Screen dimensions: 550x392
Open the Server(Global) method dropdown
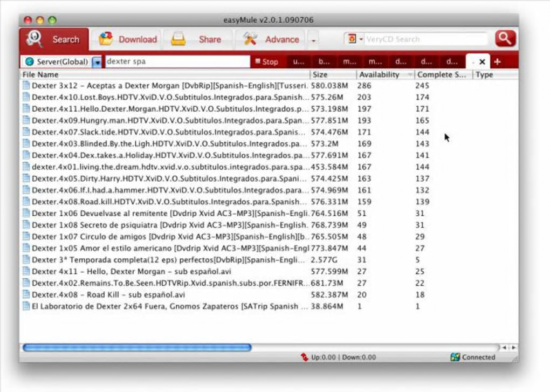(97, 62)
